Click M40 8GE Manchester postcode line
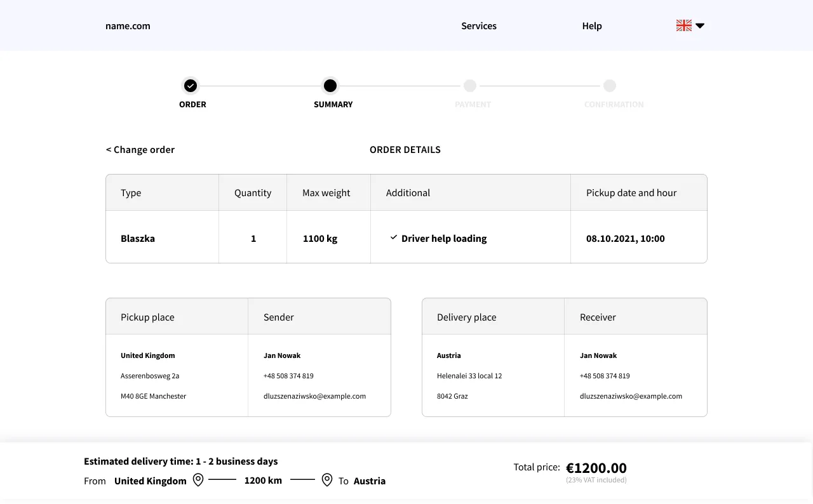The height and width of the screenshot is (504, 813). [154, 396]
